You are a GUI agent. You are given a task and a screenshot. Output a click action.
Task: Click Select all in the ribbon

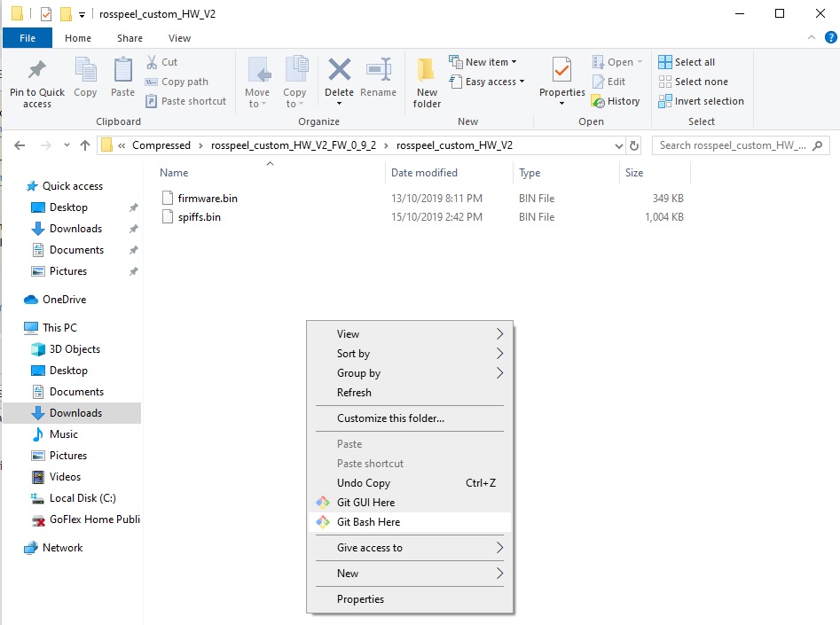coord(687,62)
